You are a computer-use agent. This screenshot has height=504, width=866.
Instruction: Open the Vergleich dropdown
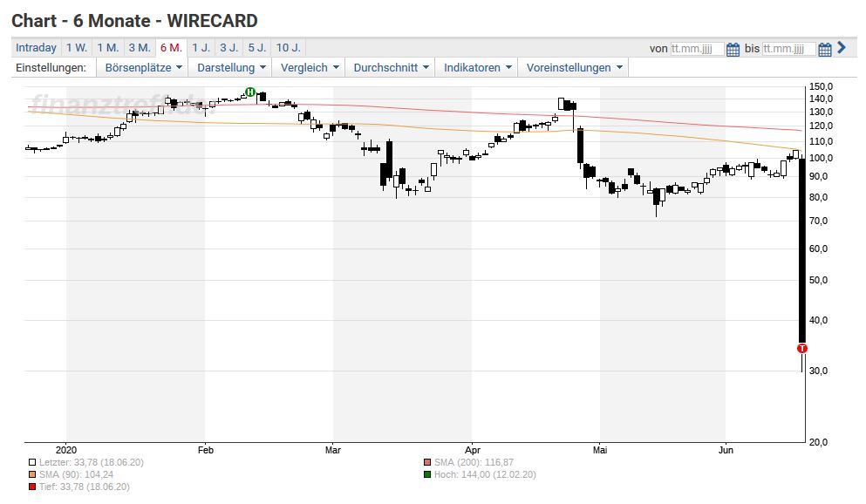(309, 67)
